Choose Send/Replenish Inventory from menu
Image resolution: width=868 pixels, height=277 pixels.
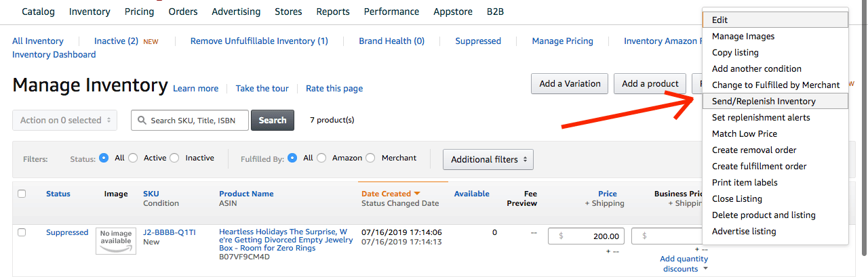[775, 101]
